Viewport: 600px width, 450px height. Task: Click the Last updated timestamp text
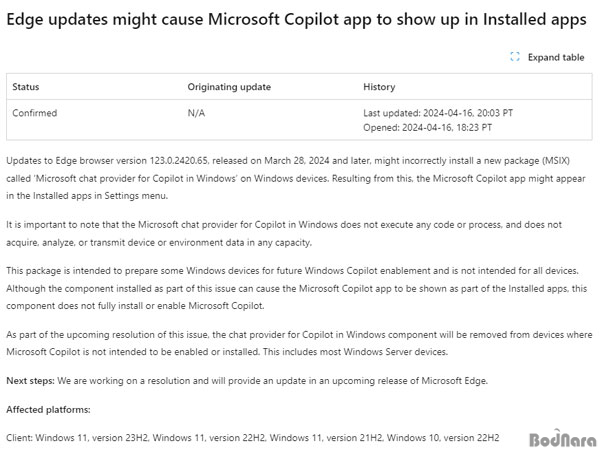(x=438, y=113)
